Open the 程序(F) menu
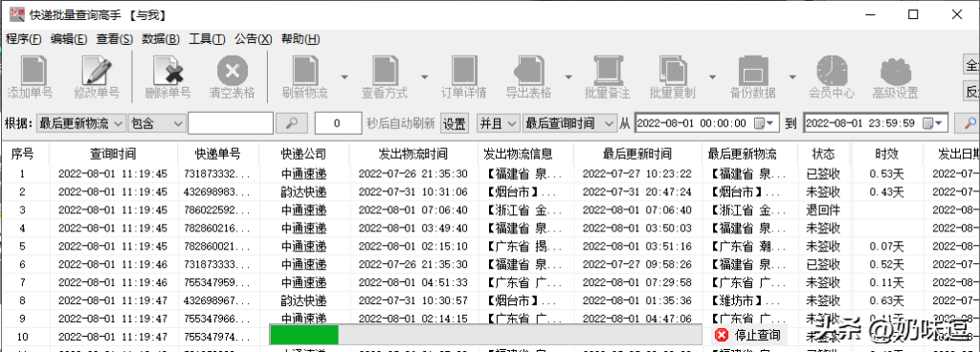 (x=24, y=39)
